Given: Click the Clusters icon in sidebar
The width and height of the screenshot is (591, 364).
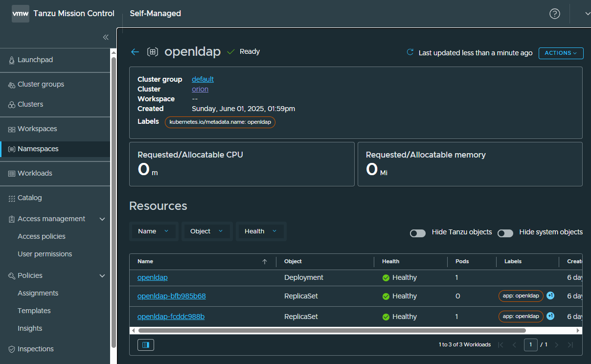Looking at the screenshot, I should tap(12, 105).
